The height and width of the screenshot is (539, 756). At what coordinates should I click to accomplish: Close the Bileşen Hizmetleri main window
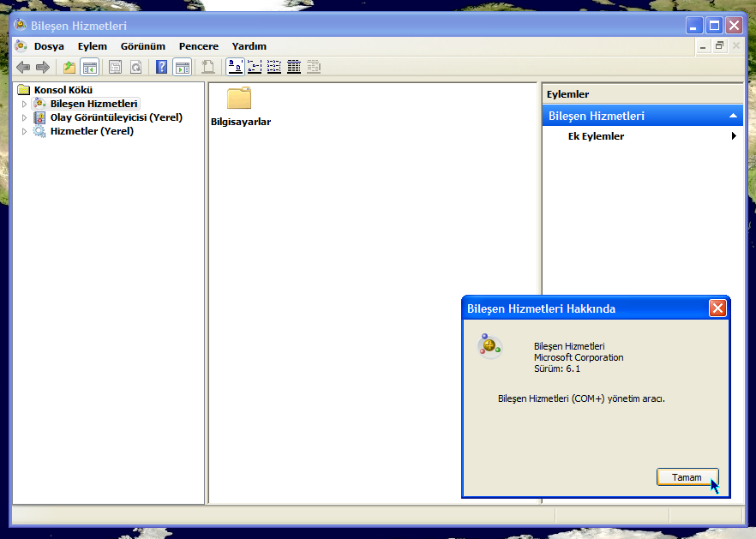click(x=734, y=26)
